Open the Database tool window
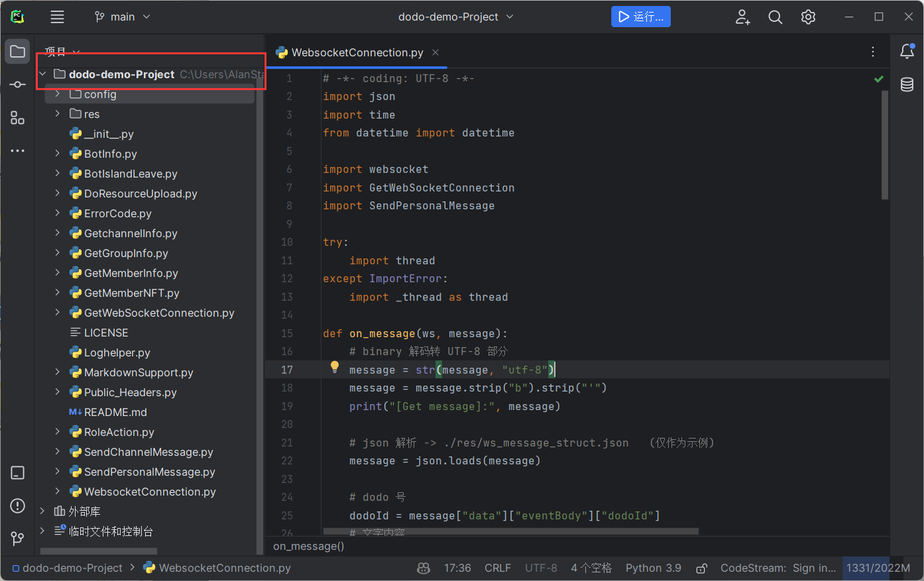This screenshot has height=581, width=924. click(x=907, y=85)
